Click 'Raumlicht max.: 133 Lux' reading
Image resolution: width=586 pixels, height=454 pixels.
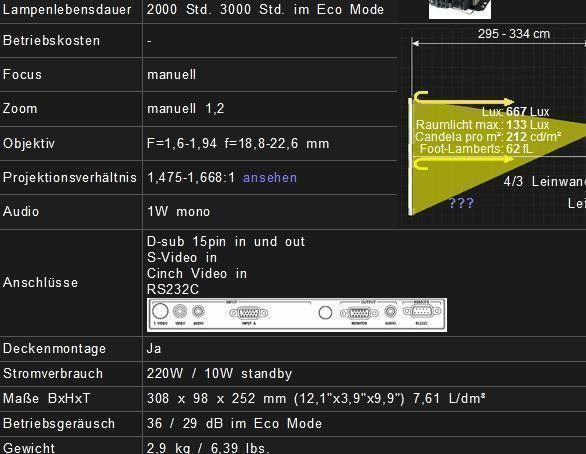(482, 125)
